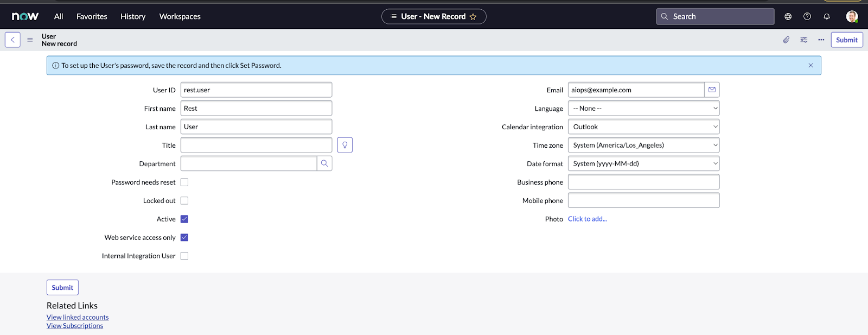Click the email envelope icon beside Email

[x=712, y=90]
